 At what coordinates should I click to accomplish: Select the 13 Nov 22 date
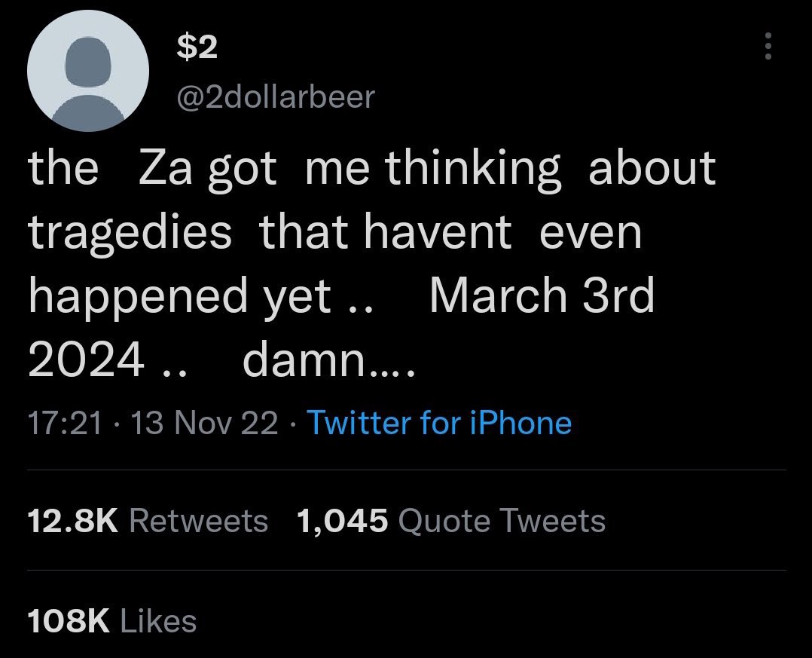point(205,423)
